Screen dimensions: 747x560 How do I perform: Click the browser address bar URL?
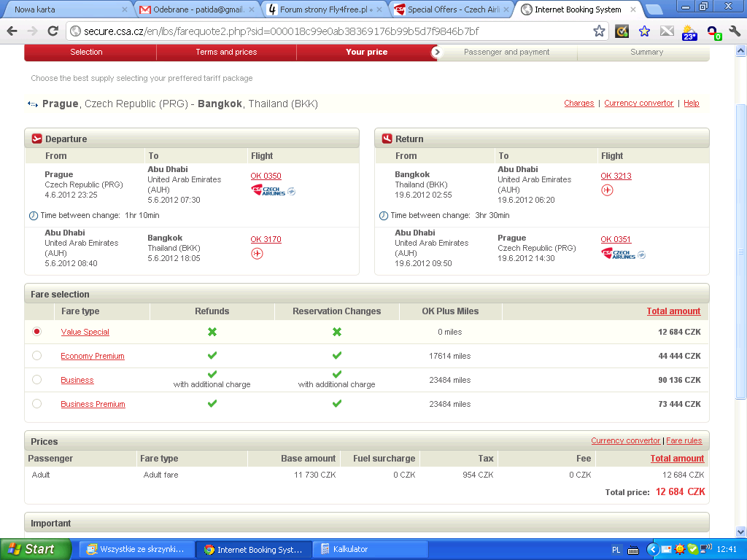click(x=281, y=31)
